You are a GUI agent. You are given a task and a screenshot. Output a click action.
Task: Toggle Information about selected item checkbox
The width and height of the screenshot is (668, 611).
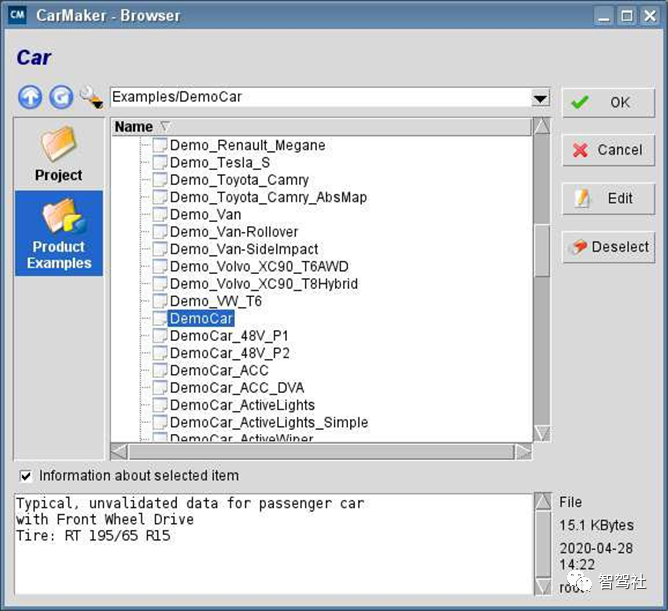(26, 476)
